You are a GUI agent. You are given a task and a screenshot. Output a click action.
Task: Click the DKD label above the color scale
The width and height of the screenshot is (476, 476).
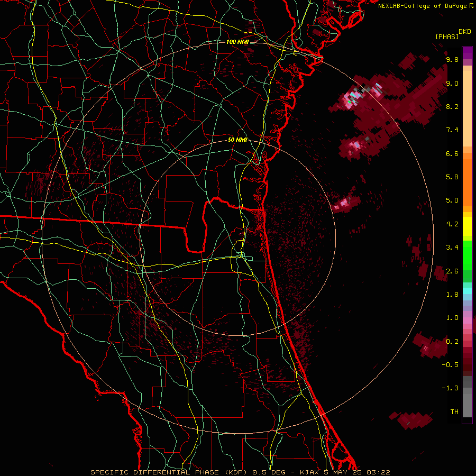pyautogui.click(x=464, y=32)
